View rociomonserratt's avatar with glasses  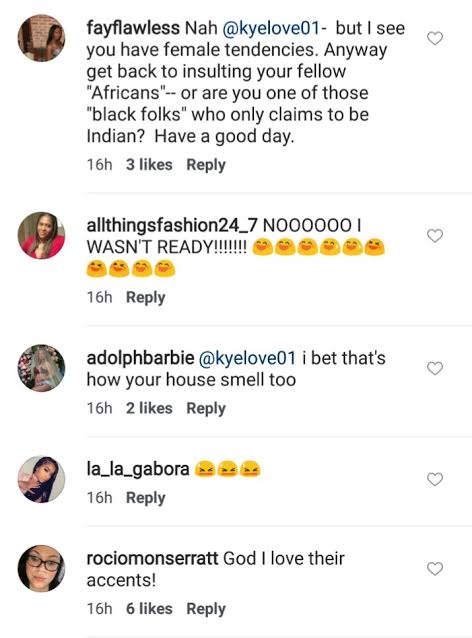(x=41, y=568)
